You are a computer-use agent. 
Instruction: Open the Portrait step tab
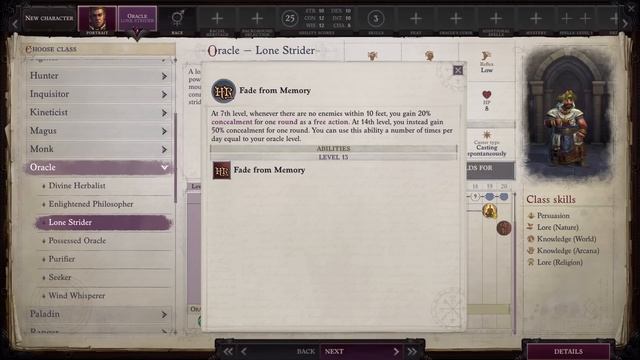(97, 19)
